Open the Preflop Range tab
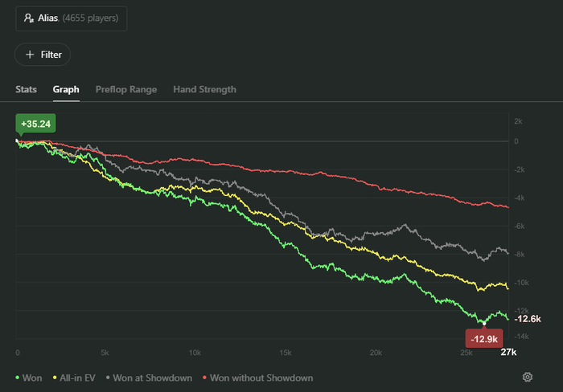563x392 pixels. click(126, 89)
